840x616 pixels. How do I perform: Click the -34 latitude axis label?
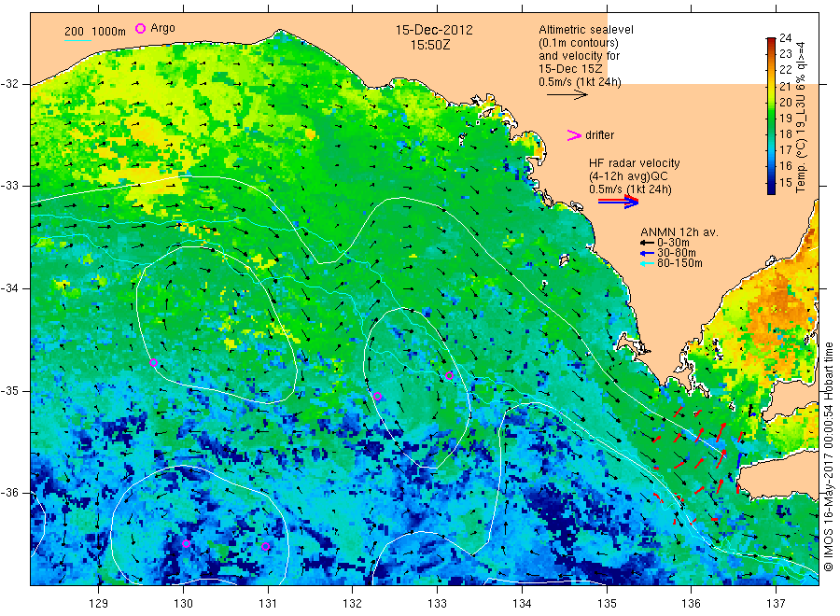click(9, 288)
